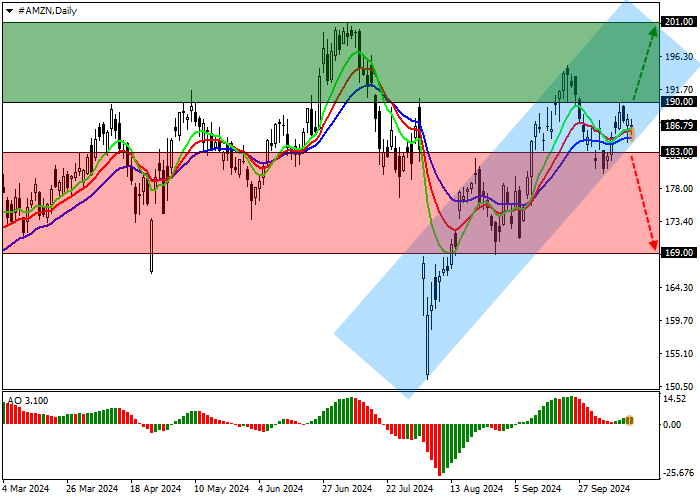Select the AO 3.100 indicator label
This screenshot has width=700, height=500.
(28, 400)
